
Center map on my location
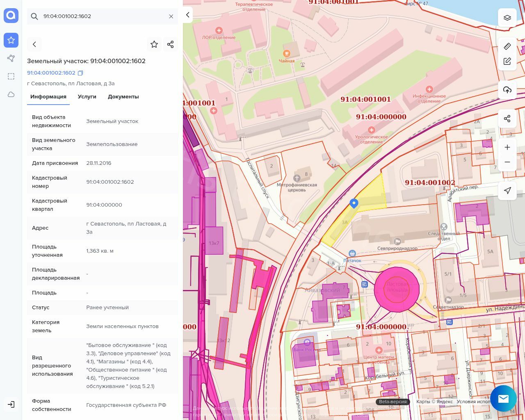507,191
